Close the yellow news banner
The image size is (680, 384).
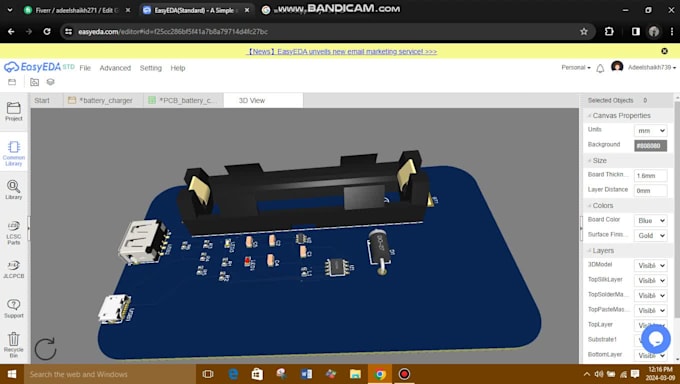(664, 51)
